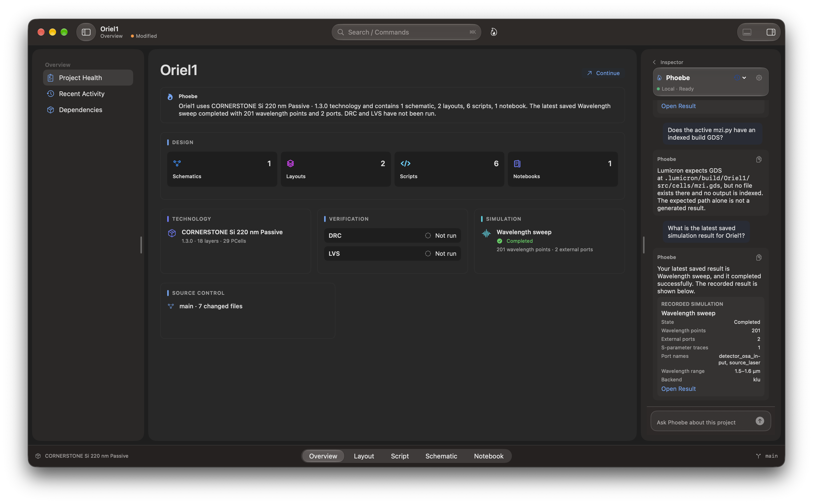
Task: Go back with Inspector chevron
Action: (x=654, y=62)
